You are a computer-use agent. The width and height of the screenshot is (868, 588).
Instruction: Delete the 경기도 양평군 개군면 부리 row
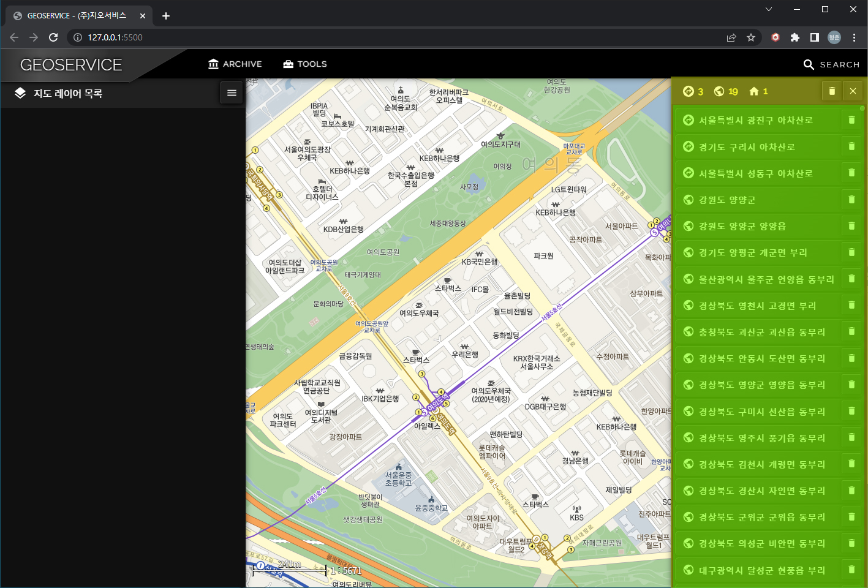(x=851, y=252)
